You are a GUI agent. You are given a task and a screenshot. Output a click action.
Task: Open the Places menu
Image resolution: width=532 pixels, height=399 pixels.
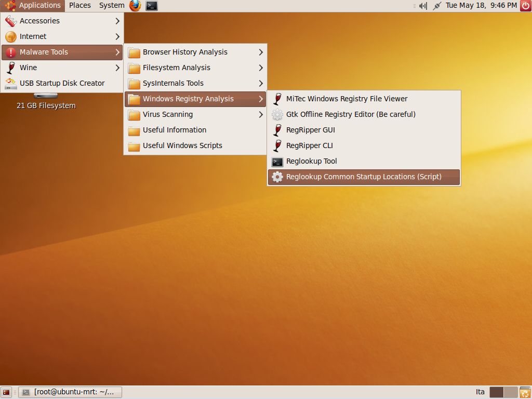point(79,5)
